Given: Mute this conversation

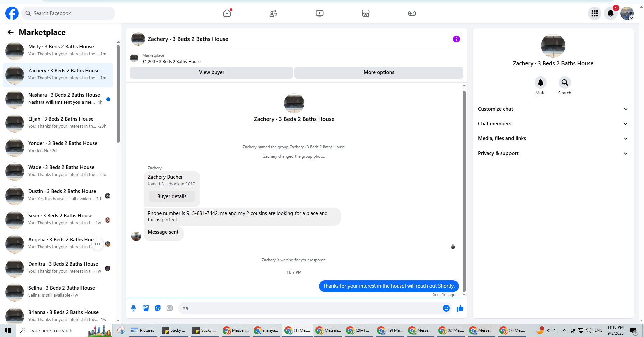Looking at the screenshot, I should pyautogui.click(x=541, y=82).
